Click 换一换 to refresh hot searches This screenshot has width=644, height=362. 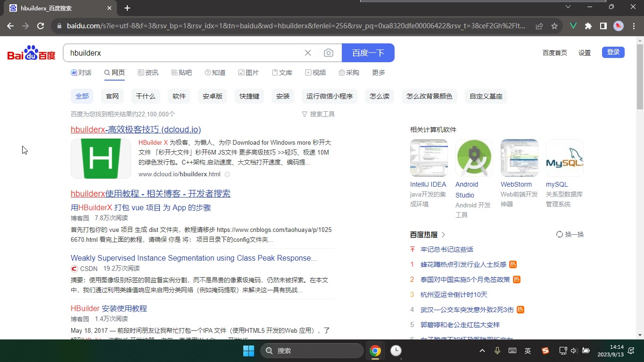click(570, 234)
